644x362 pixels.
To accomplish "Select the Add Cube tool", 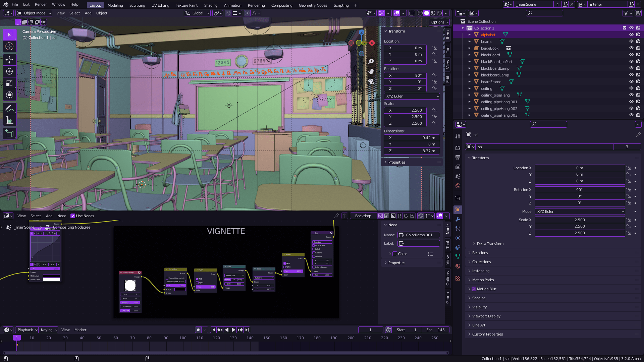I will pyautogui.click(x=9, y=134).
